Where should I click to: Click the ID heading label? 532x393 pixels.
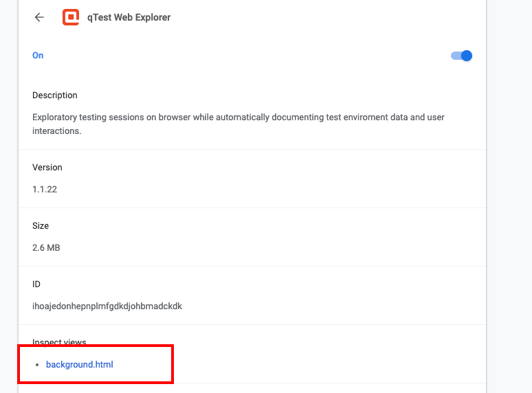pos(36,284)
